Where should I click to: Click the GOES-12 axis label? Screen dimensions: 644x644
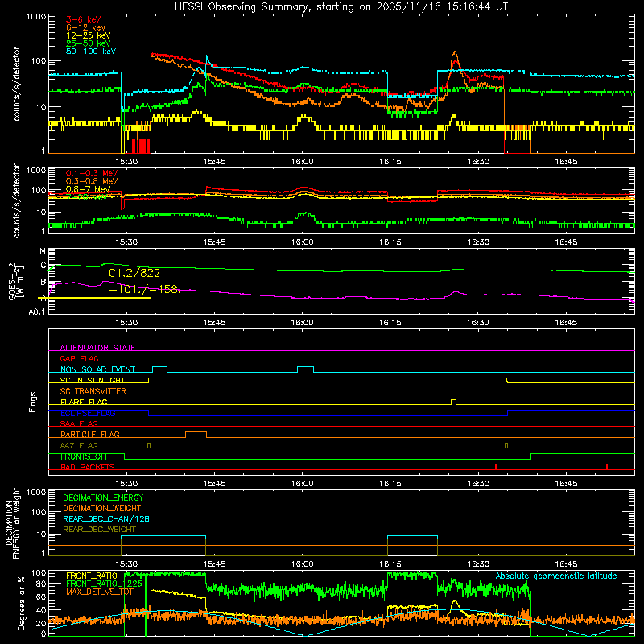coord(12,281)
